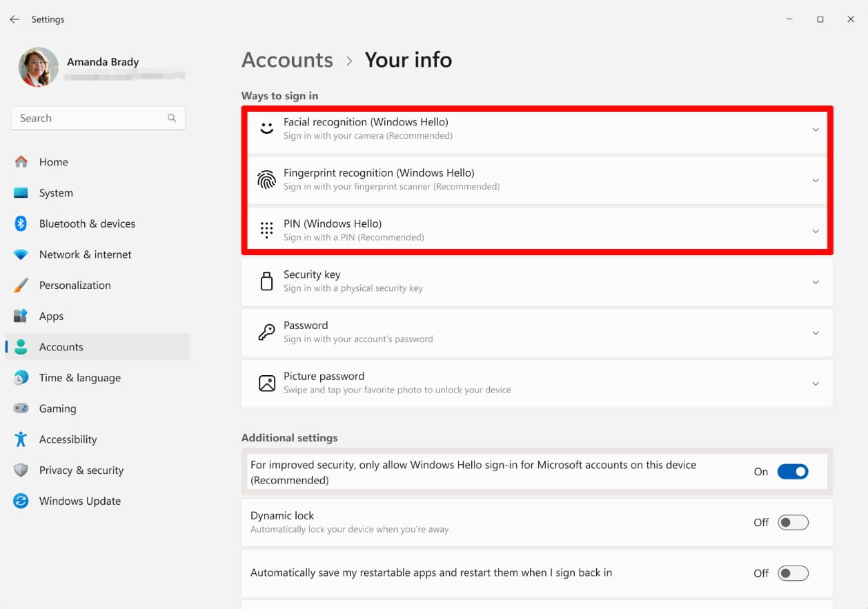Turn off Windows Hello only sign-in toggle
Viewport: 868px width, 609px height.
pos(793,472)
